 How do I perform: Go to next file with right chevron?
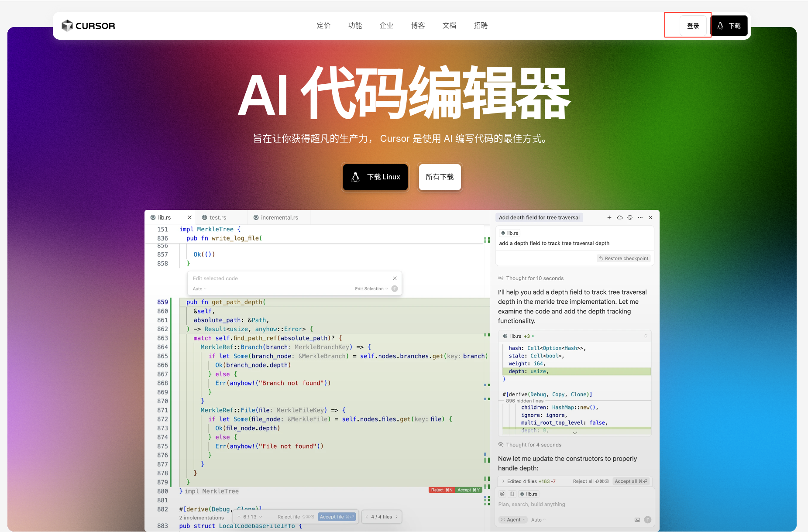pos(396,517)
